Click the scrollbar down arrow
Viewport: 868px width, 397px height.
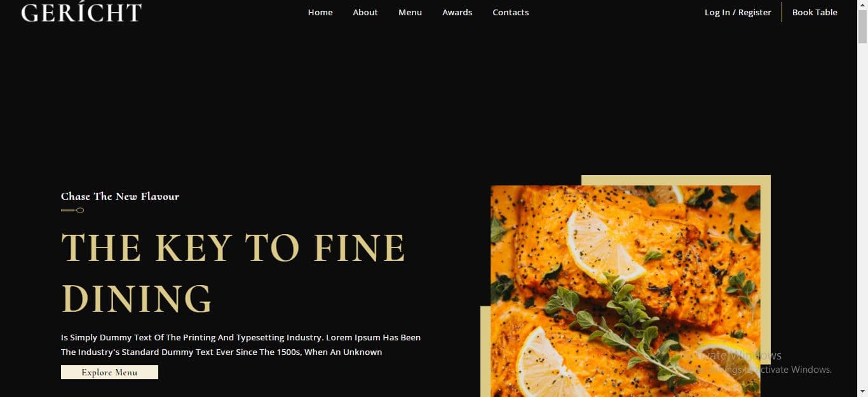click(x=862, y=391)
